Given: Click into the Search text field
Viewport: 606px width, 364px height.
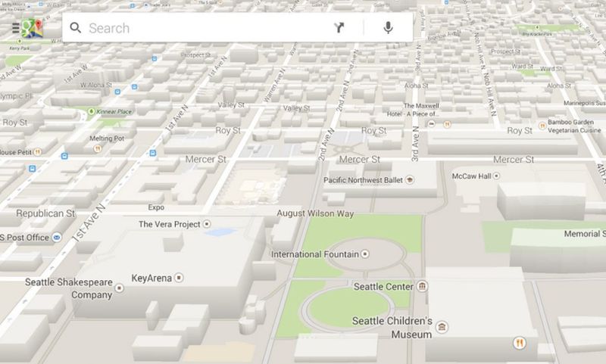Looking at the screenshot, I should point(205,29).
